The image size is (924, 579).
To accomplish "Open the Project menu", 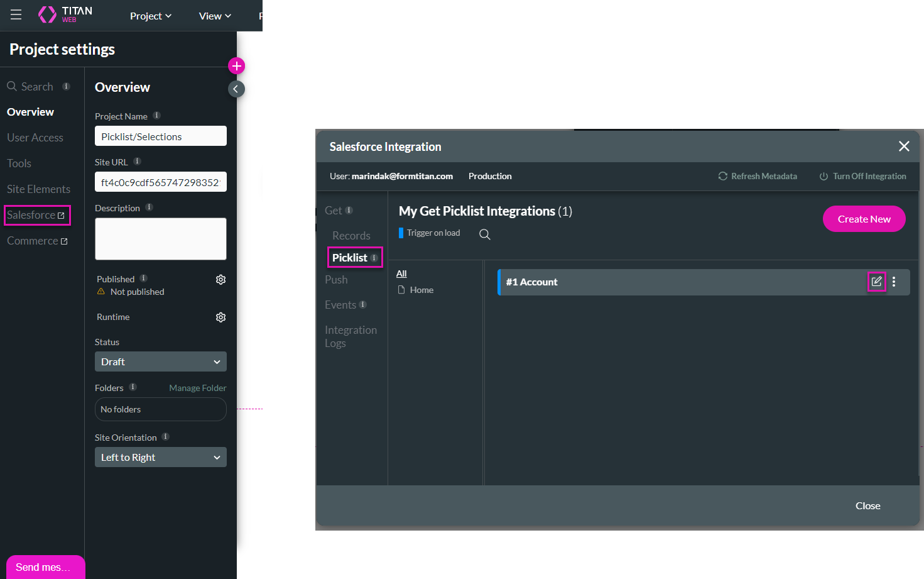I will point(151,16).
